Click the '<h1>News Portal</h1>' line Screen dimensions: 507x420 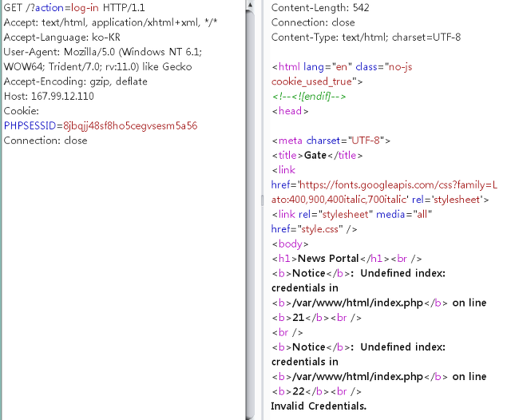pos(347,259)
